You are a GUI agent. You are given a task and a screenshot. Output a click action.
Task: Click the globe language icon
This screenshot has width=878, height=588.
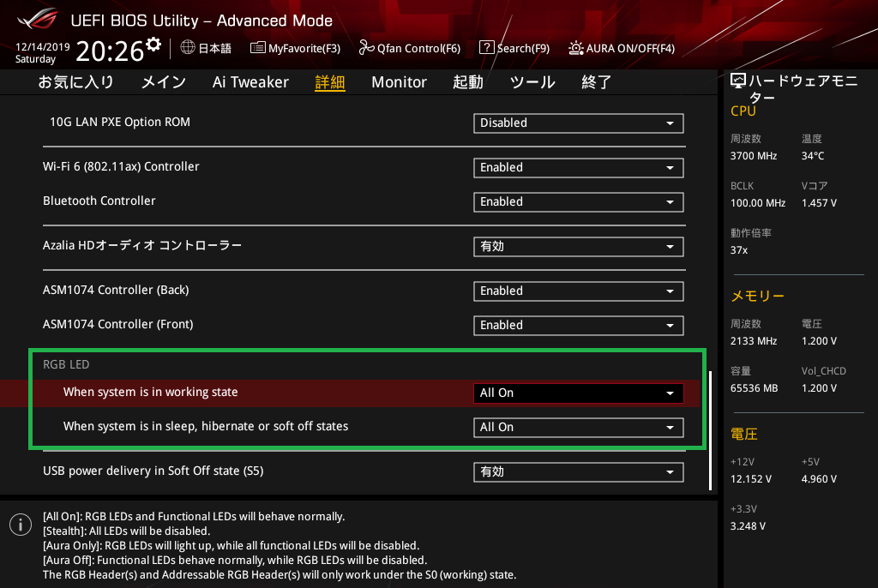coord(188,48)
